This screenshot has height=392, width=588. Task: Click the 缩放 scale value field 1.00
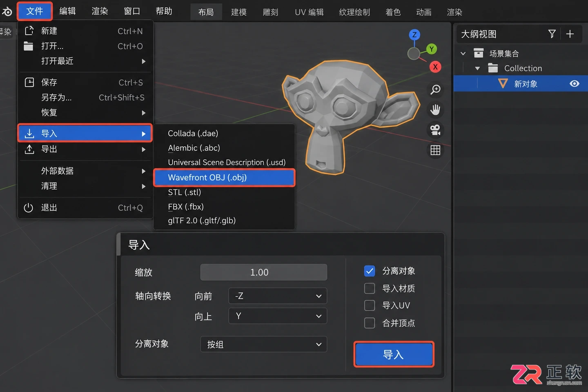[264, 272]
